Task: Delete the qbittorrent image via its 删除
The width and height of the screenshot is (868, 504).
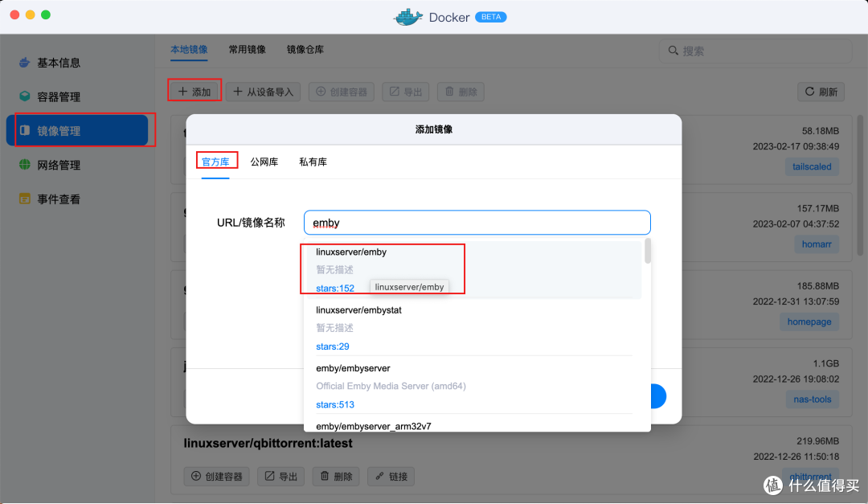Action: point(336,477)
